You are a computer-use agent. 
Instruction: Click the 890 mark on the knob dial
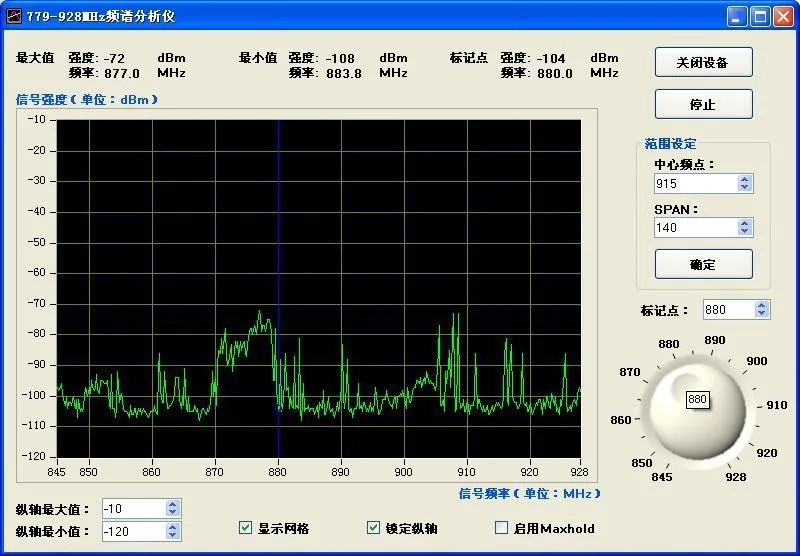(x=715, y=340)
